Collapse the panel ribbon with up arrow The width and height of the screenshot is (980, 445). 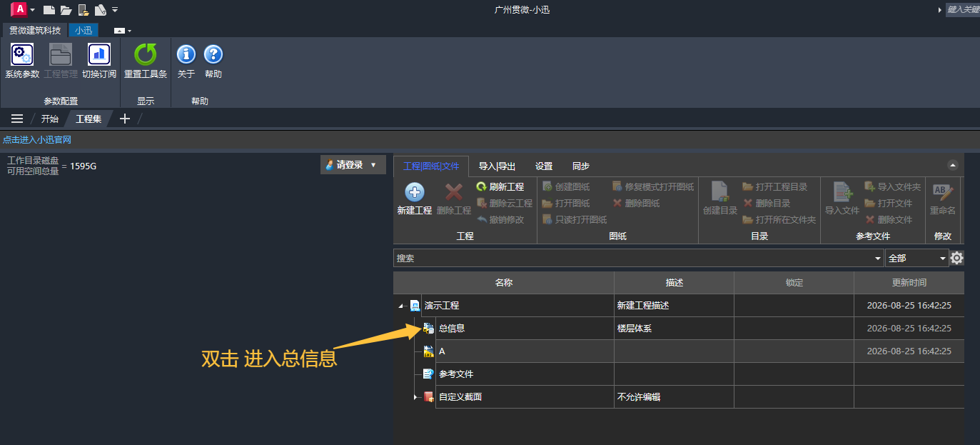point(952,165)
